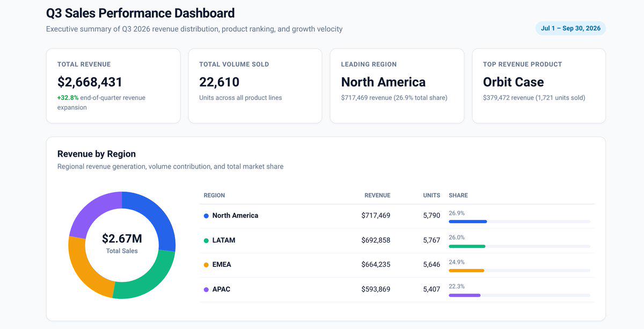Image resolution: width=644 pixels, height=329 pixels.
Task: Sort by the UNITS column header
Action: [x=431, y=195]
